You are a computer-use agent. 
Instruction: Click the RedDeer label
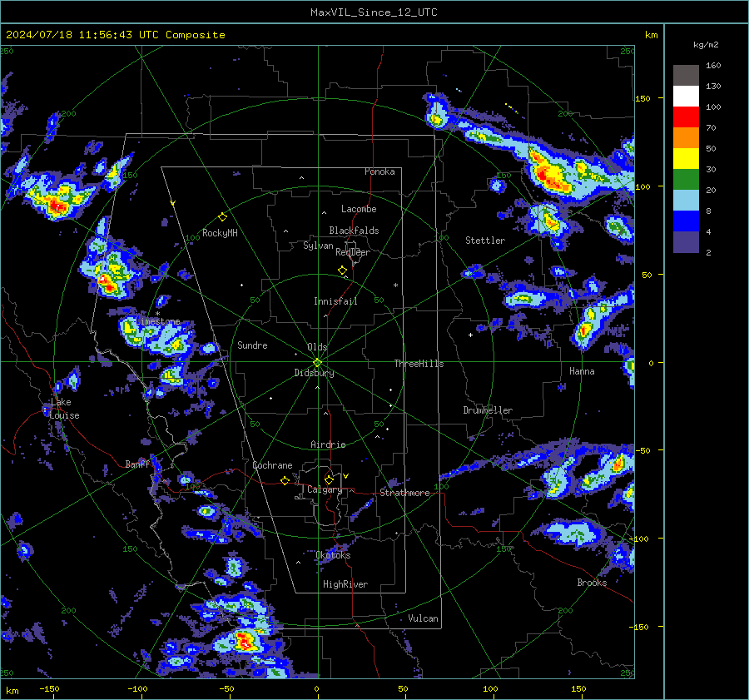coord(353,252)
